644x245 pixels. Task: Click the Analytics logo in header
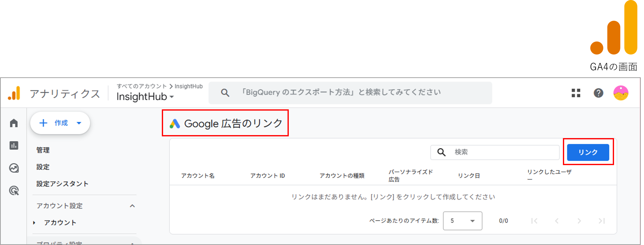click(14, 93)
